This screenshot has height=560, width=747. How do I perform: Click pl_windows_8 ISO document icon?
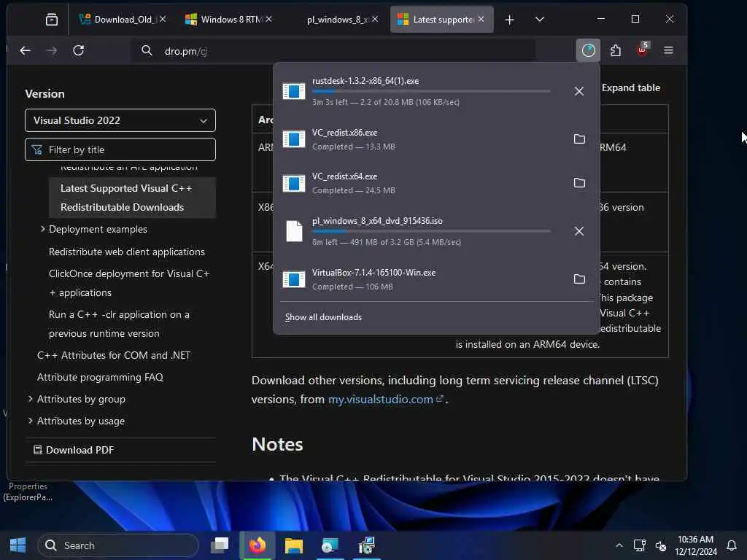(294, 231)
